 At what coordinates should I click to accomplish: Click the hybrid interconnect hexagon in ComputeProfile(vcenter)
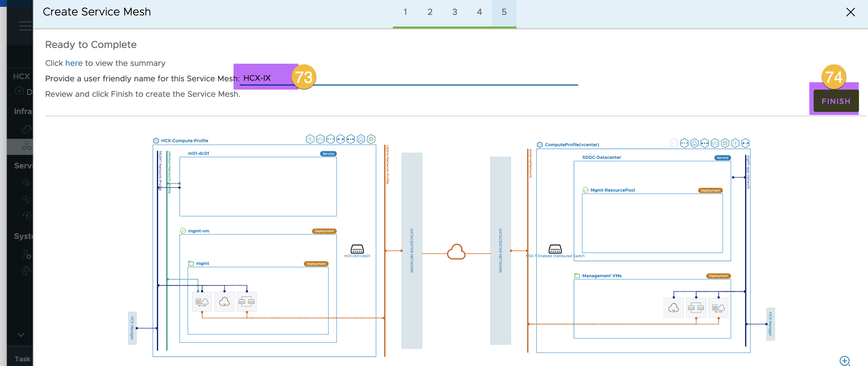(715, 143)
